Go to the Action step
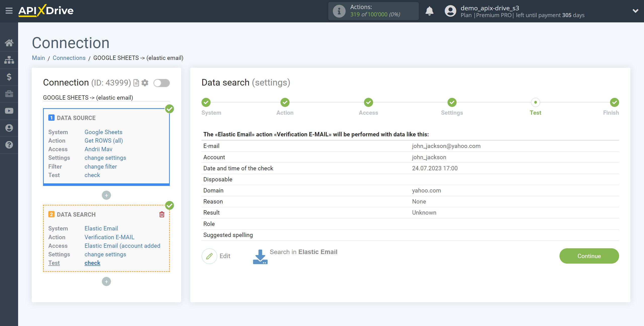 (x=285, y=102)
